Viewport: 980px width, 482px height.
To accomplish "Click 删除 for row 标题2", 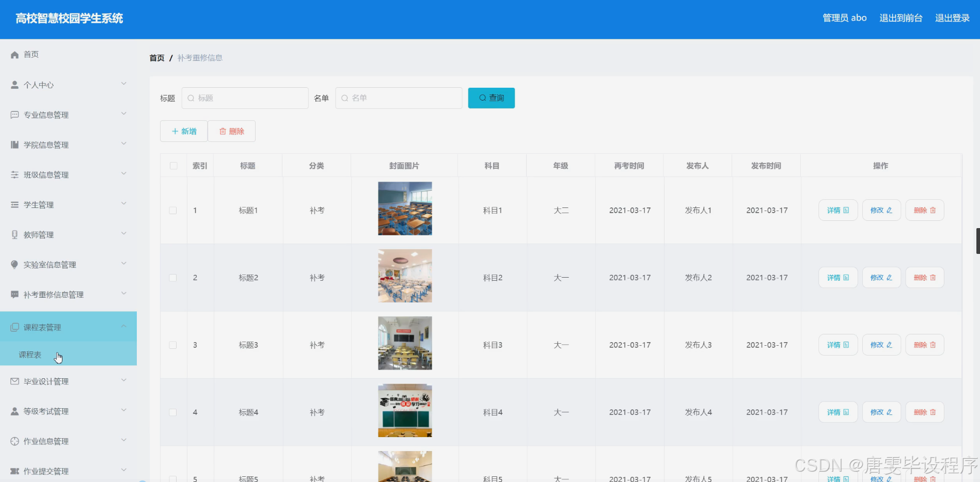I will coord(925,278).
